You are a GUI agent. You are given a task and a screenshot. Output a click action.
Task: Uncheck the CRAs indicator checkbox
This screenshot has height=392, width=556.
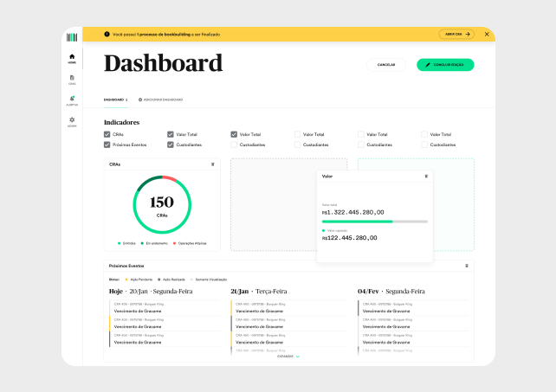(x=107, y=134)
